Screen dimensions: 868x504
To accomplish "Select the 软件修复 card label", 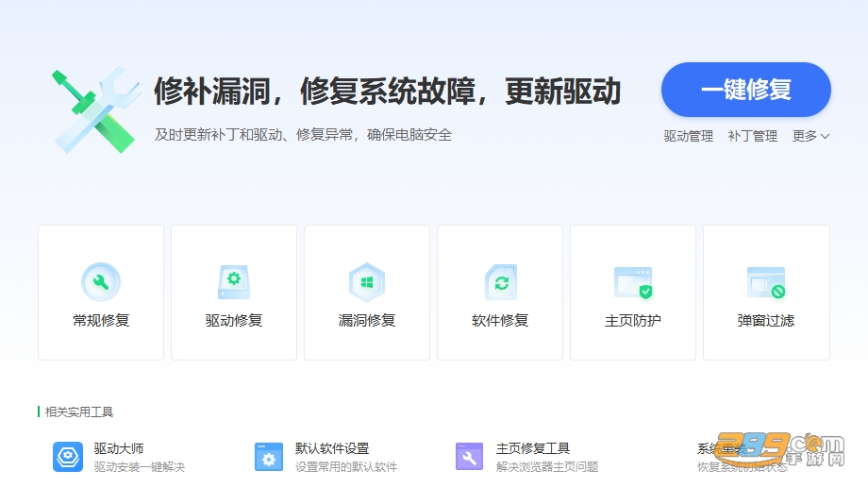I will tap(500, 320).
